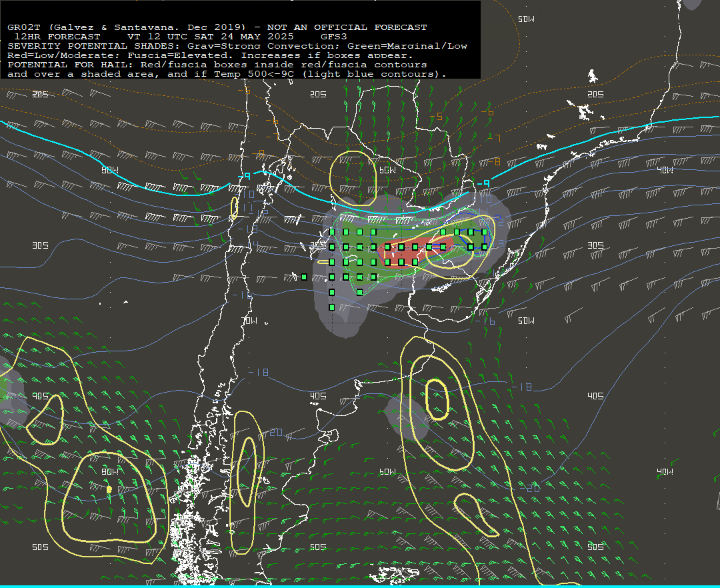Click the 50S latitude label at the left edge
The height and width of the screenshot is (588, 720).
pyautogui.click(x=41, y=547)
